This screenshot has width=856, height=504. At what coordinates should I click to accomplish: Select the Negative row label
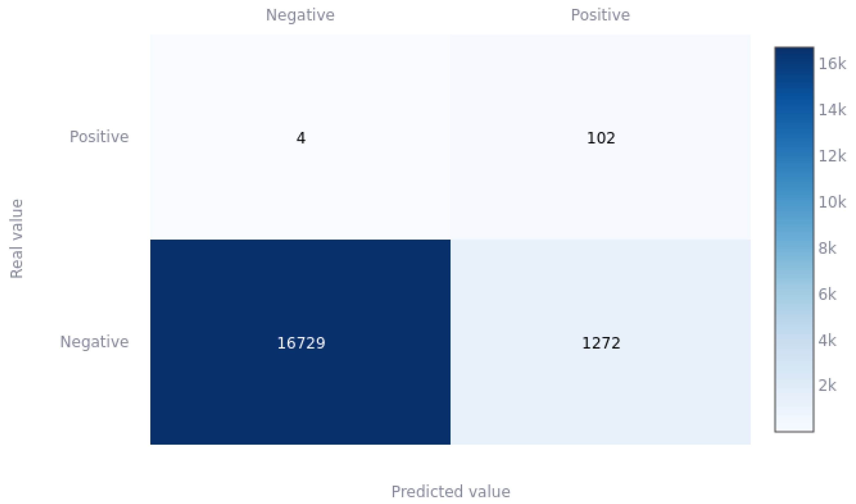click(x=94, y=342)
